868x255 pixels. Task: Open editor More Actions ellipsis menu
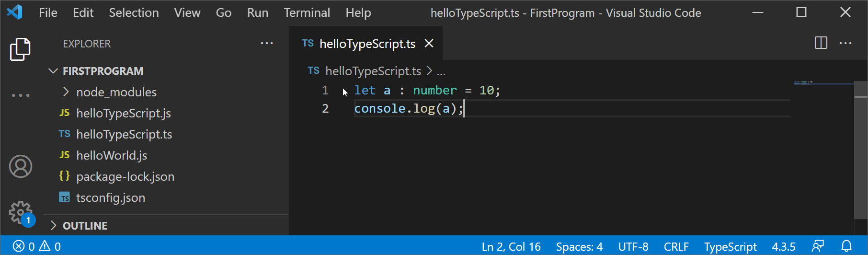pos(845,43)
